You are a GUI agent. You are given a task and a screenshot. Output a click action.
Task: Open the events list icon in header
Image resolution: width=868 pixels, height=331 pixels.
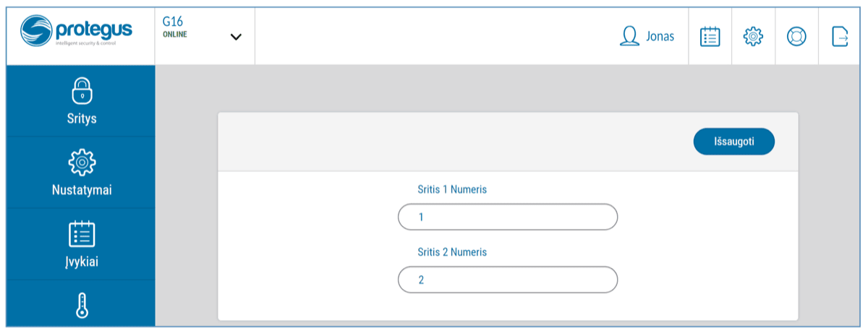click(x=710, y=36)
